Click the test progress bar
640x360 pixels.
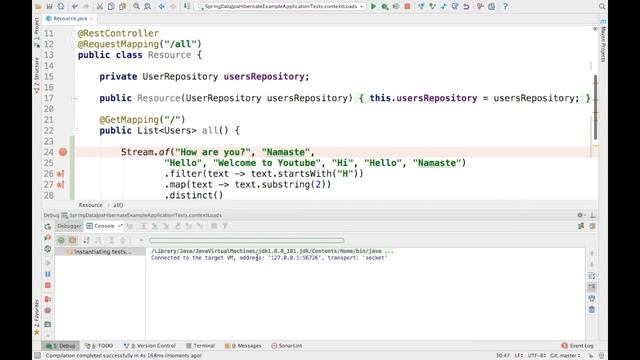coord(247,240)
